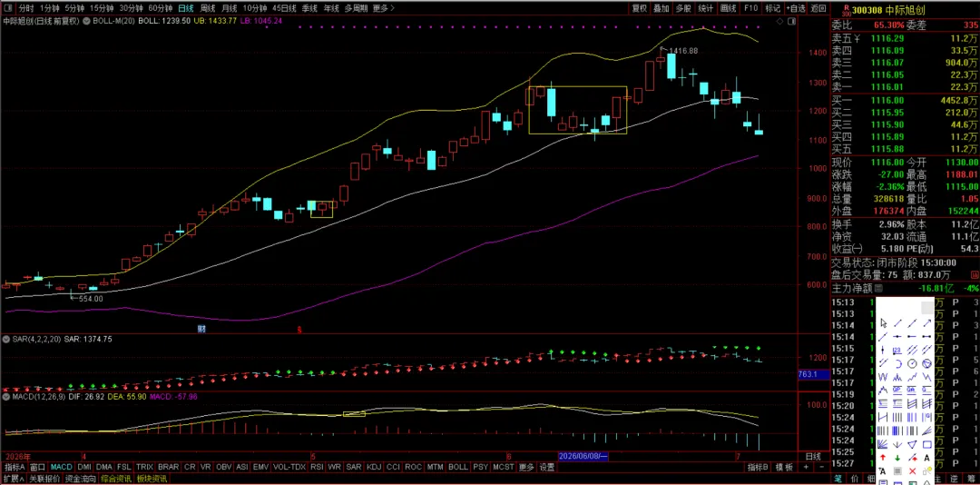Switch to 60分钟 period
This screenshot has height=485, width=980.
(x=160, y=8)
